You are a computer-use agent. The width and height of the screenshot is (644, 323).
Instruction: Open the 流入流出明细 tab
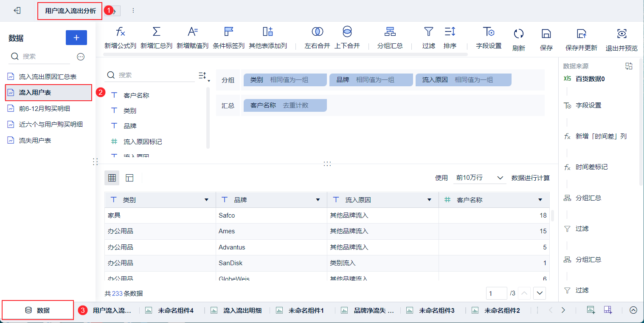click(x=236, y=310)
